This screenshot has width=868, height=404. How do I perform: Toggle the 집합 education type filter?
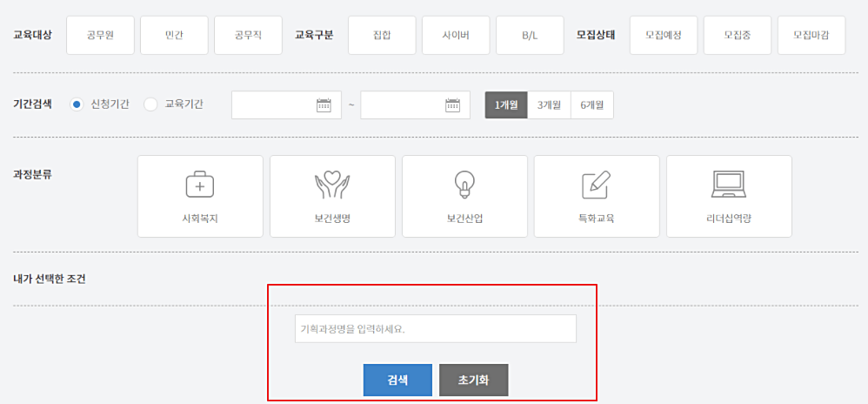[382, 35]
